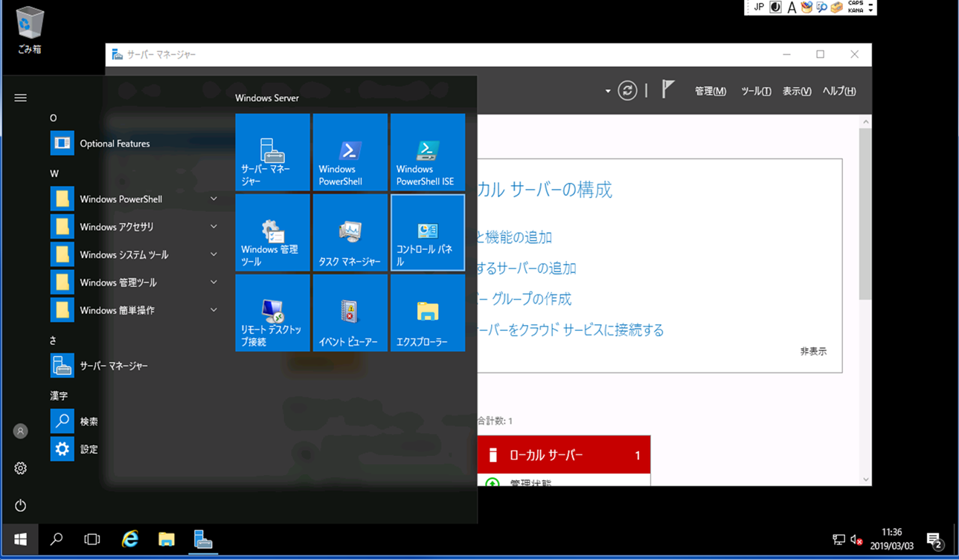
Task: Open the サーバー マネージャー tile
Action: [x=272, y=152]
